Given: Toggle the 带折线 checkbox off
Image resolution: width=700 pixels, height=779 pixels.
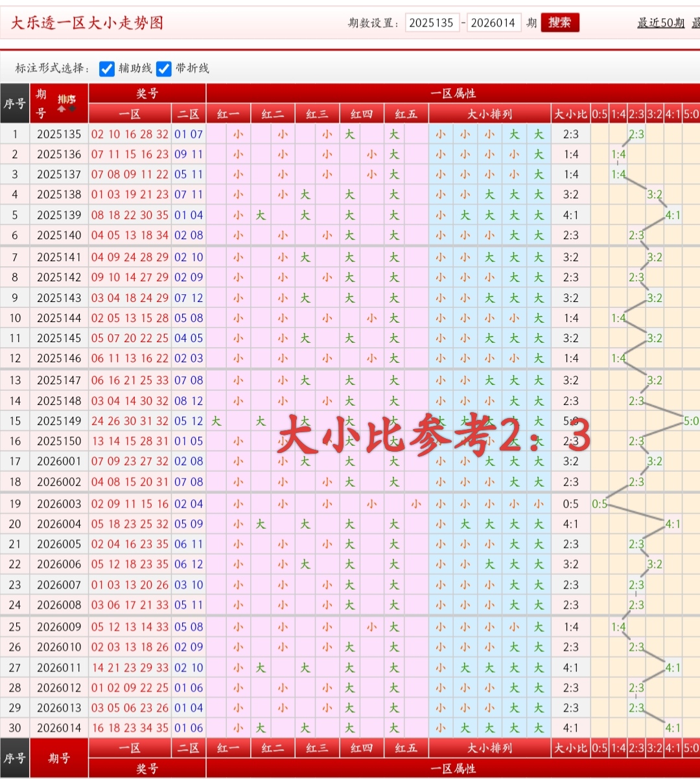Looking at the screenshot, I should pyautogui.click(x=163, y=68).
